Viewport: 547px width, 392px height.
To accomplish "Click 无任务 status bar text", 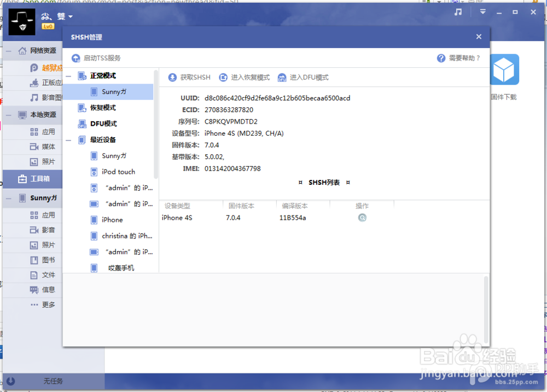I will [x=53, y=381].
